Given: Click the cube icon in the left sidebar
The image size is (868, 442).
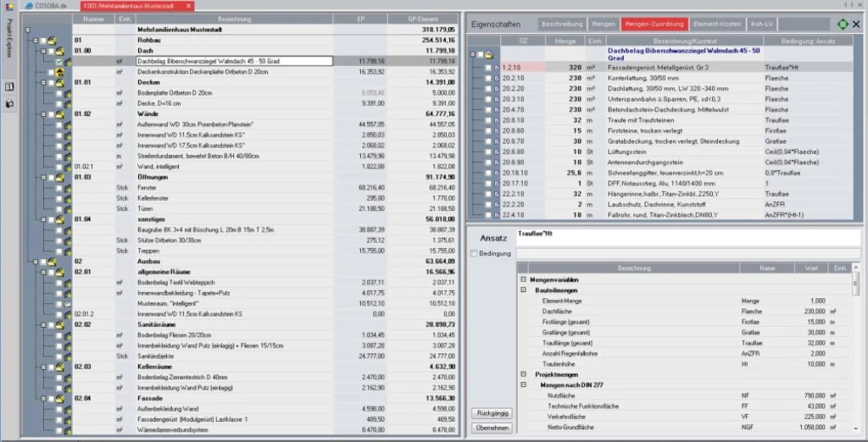Looking at the screenshot, I should [x=9, y=104].
